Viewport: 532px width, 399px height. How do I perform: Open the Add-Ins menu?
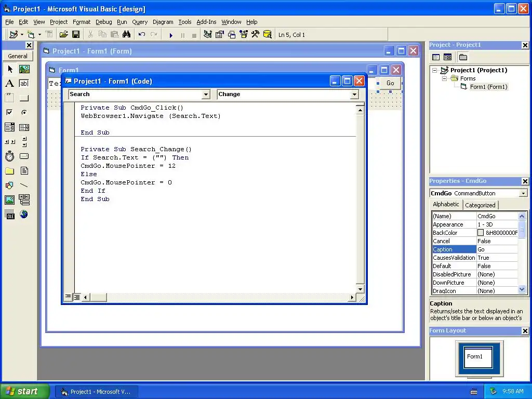point(206,22)
